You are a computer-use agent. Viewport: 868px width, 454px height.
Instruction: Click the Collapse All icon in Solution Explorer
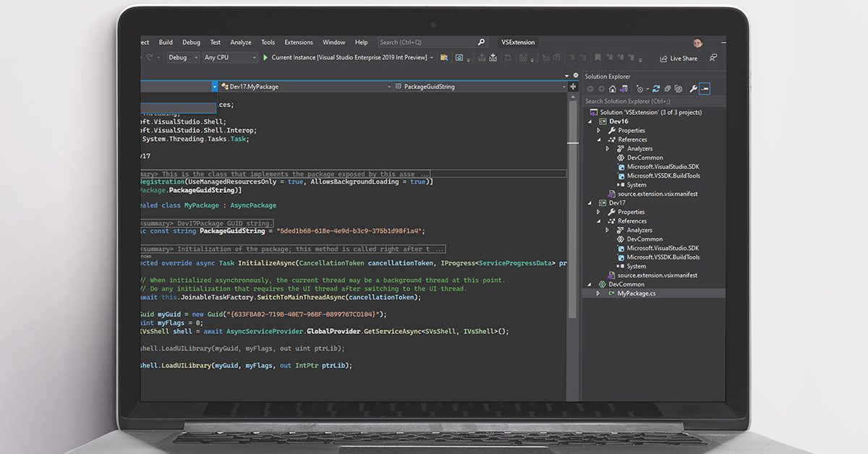pyautogui.click(x=667, y=89)
